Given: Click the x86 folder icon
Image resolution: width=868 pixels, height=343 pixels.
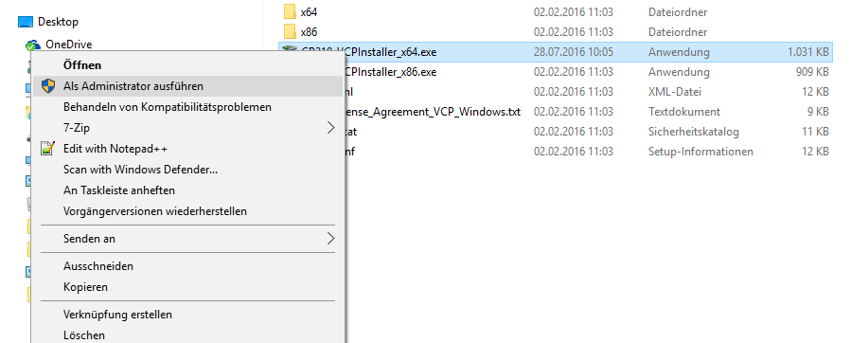Looking at the screenshot, I should pos(290,31).
